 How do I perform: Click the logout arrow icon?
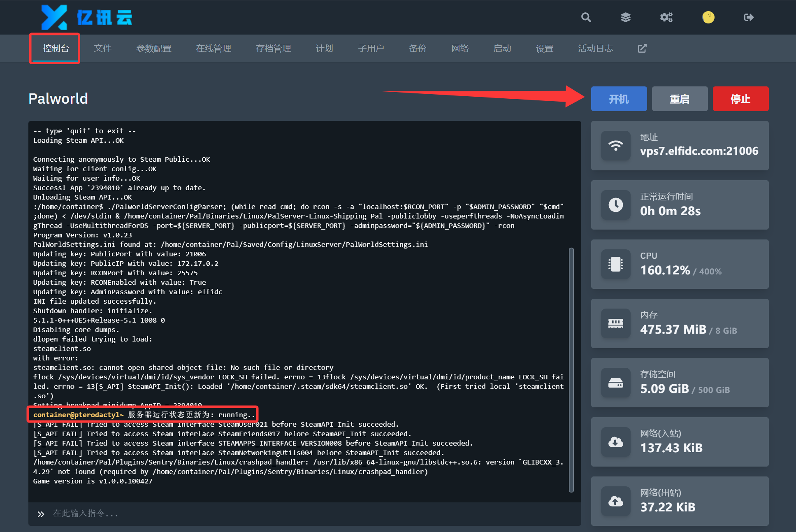(x=749, y=17)
